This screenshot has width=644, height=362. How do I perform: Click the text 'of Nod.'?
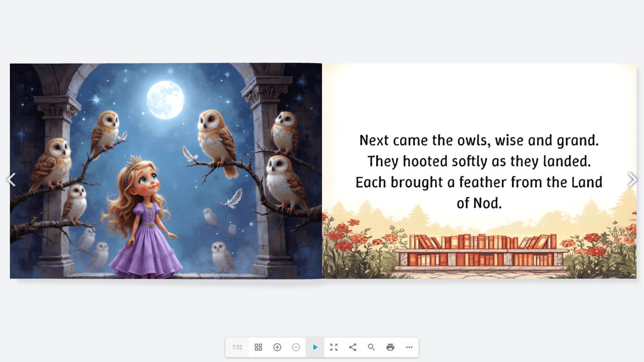(x=479, y=203)
